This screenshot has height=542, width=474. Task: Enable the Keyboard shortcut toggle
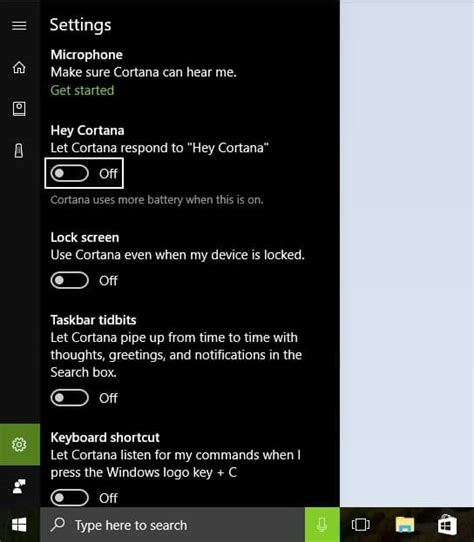70,498
